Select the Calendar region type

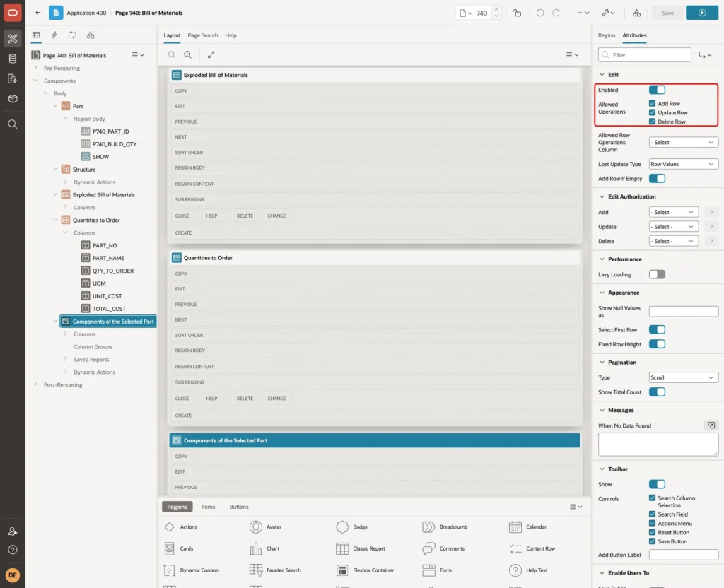pyautogui.click(x=527, y=527)
